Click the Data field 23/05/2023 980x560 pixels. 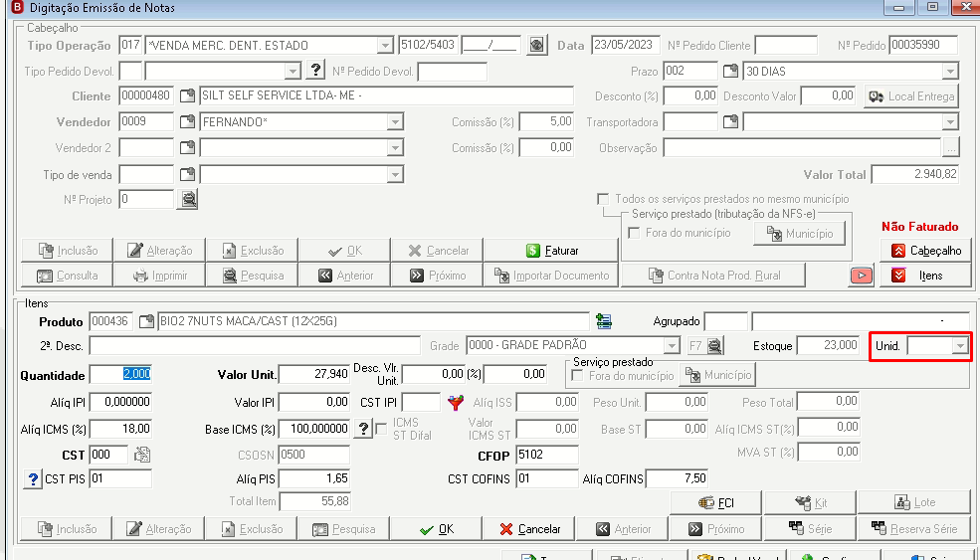point(626,45)
